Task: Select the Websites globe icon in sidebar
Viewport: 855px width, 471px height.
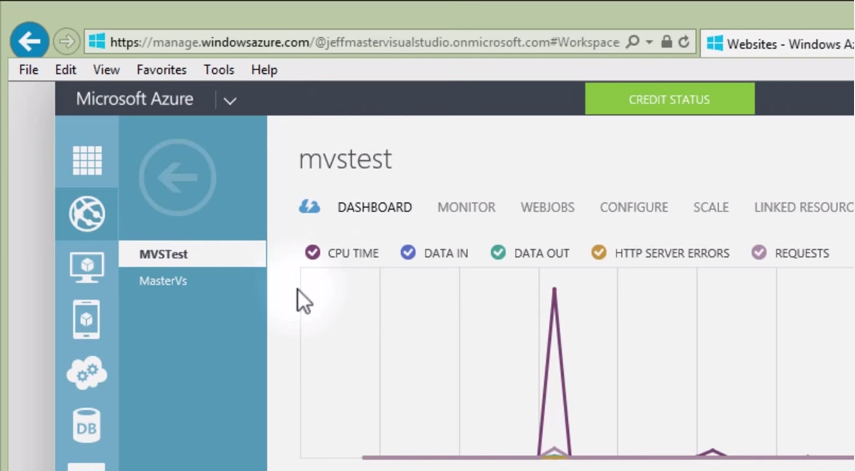Action: tap(87, 214)
